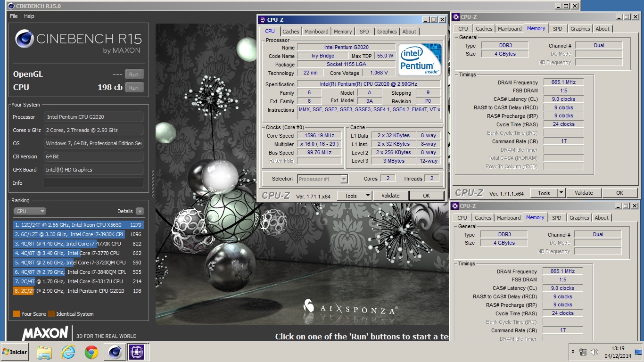
Task: Run the CPU benchmark
Action: point(134,88)
